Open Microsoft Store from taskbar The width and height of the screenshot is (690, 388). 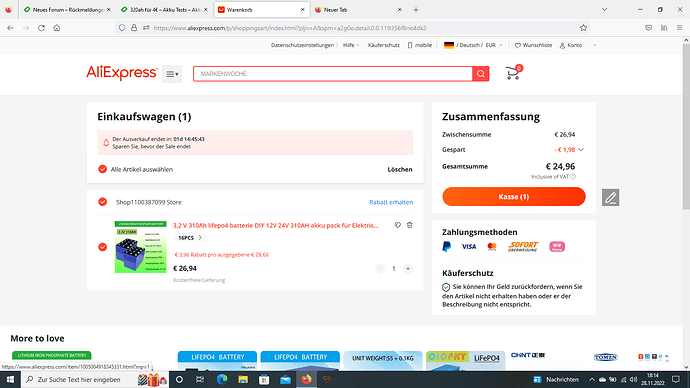pyautogui.click(x=264, y=379)
